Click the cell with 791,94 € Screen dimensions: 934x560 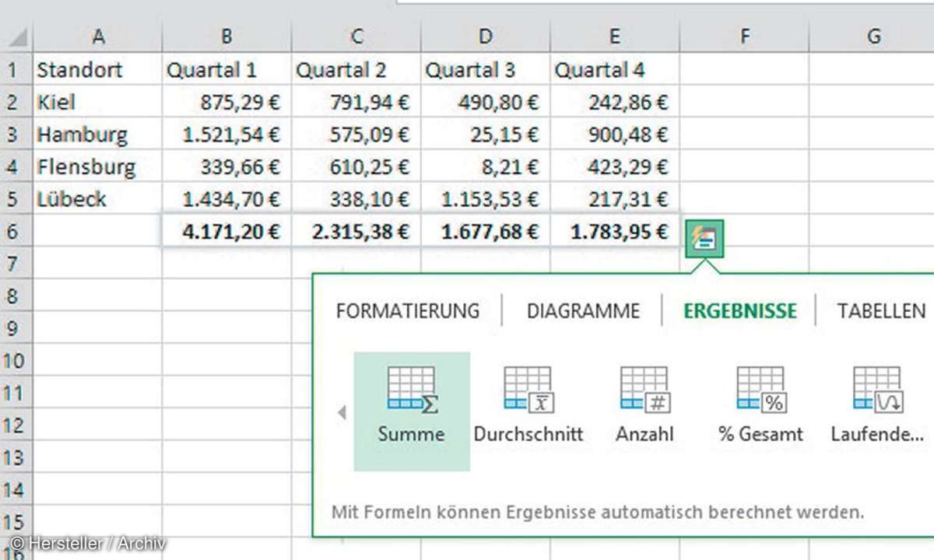(x=356, y=102)
